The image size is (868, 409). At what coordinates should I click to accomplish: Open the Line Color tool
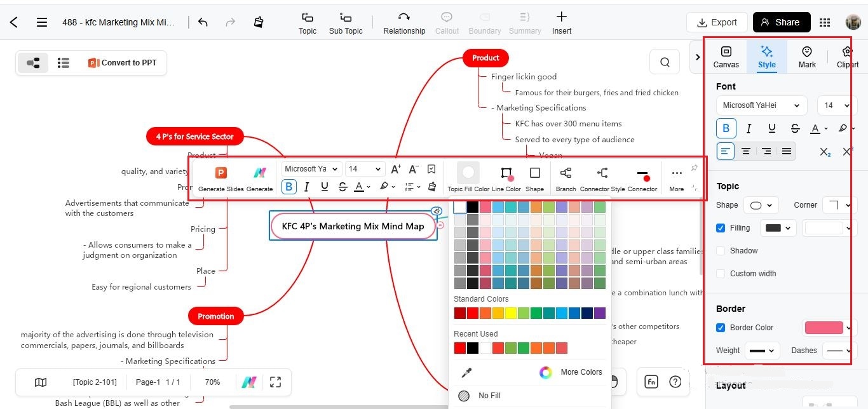[506, 177]
